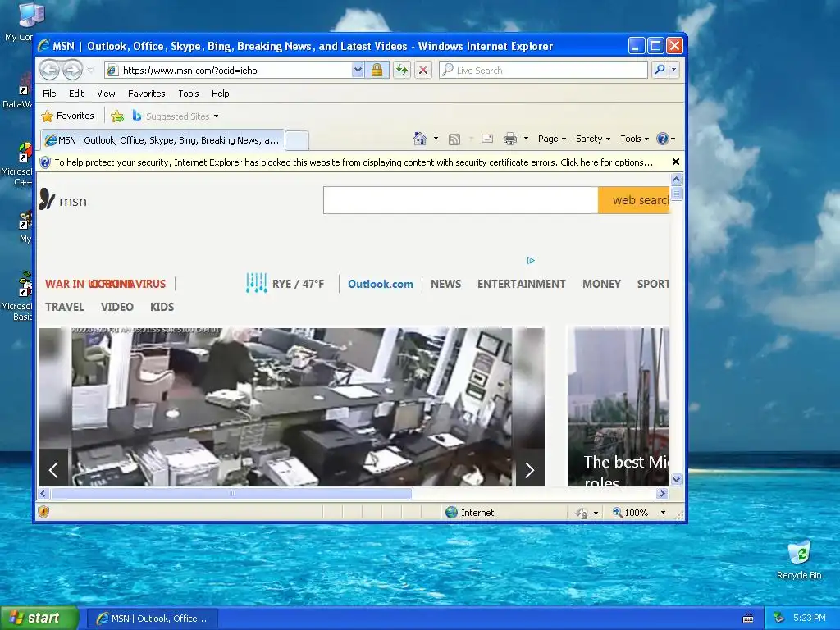This screenshot has width=840, height=630.
Task: Open the KIDS section link
Action: click(x=162, y=307)
